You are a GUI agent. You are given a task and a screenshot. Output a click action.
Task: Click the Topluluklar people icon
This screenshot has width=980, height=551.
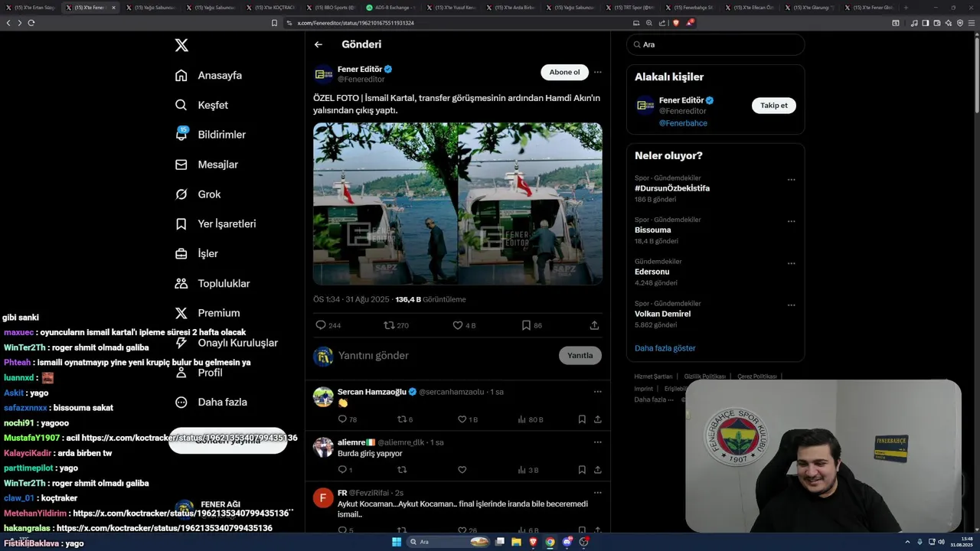point(181,283)
